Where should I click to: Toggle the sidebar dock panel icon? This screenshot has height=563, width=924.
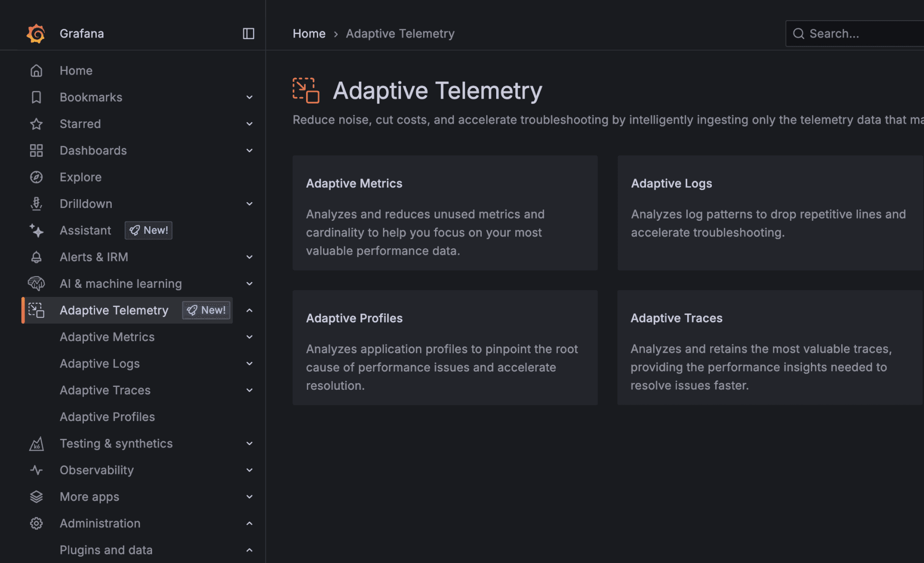coord(248,34)
